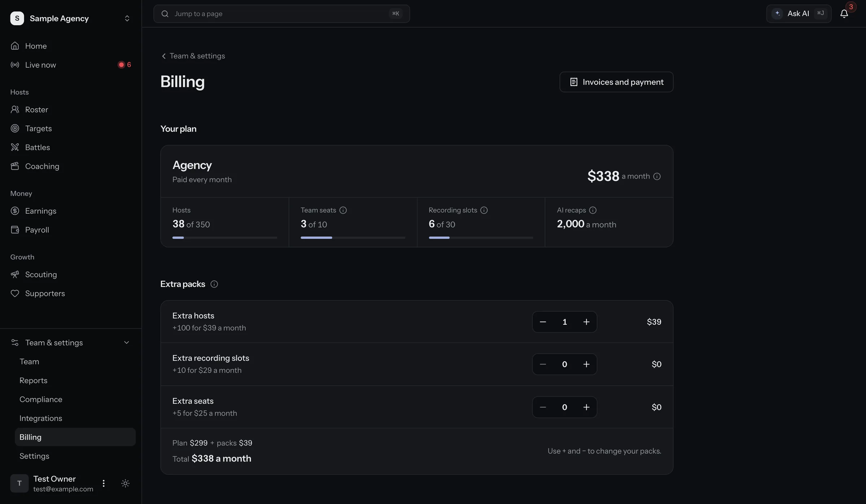This screenshot has height=504, width=866.
Task: Click the Recording slots usage progress bar
Action: (481, 238)
